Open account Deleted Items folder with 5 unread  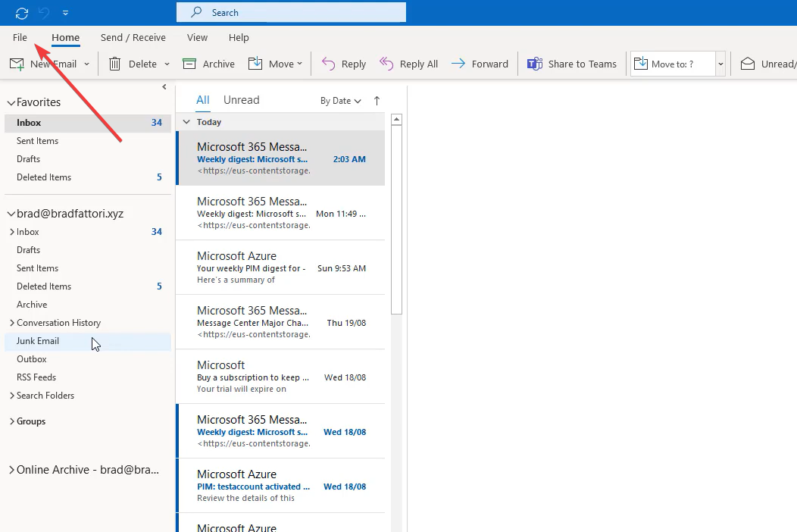click(88, 286)
